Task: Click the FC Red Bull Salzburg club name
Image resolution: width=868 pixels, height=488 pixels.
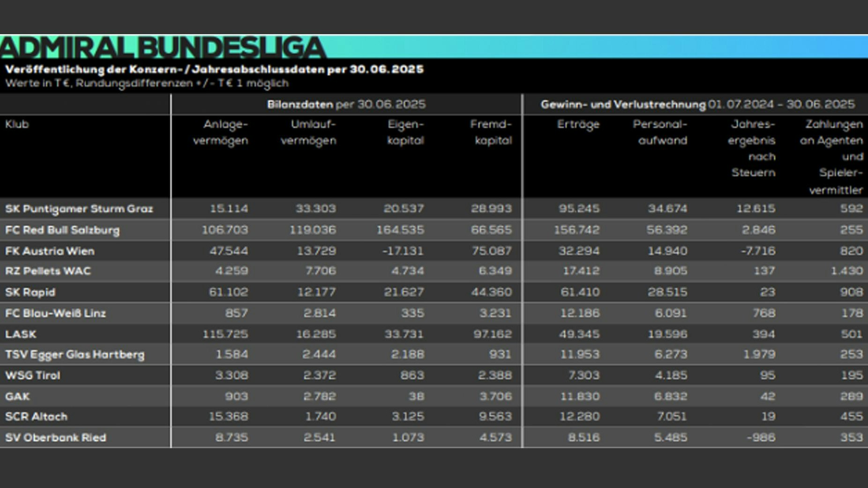Action: pyautogui.click(x=62, y=230)
